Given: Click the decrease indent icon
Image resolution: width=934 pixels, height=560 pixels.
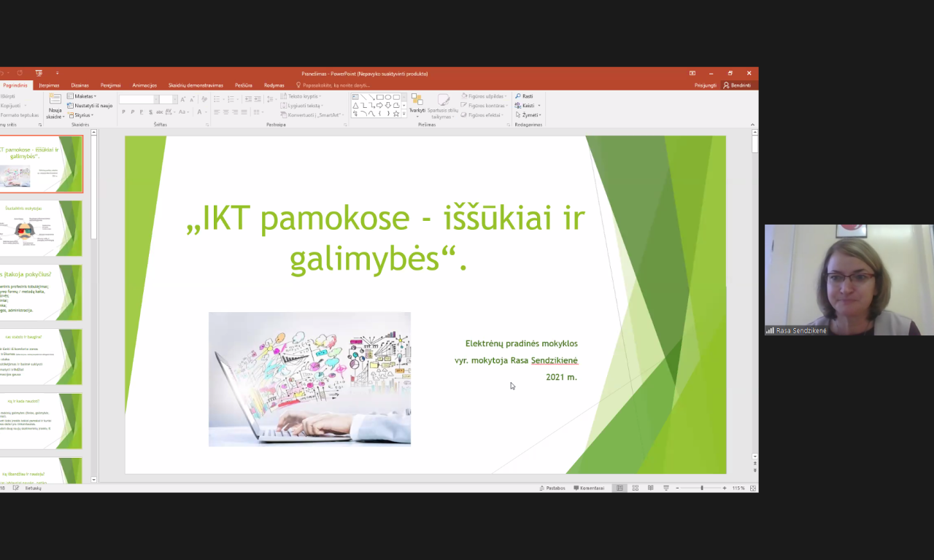Looking at the screenshot, I should pos(248,99).
